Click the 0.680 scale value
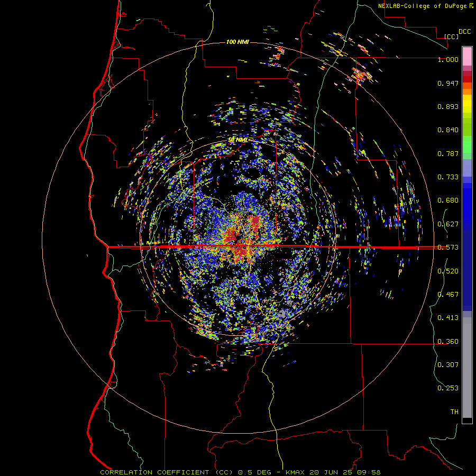The width and height of the screenshot is (476, 476). 448,200
